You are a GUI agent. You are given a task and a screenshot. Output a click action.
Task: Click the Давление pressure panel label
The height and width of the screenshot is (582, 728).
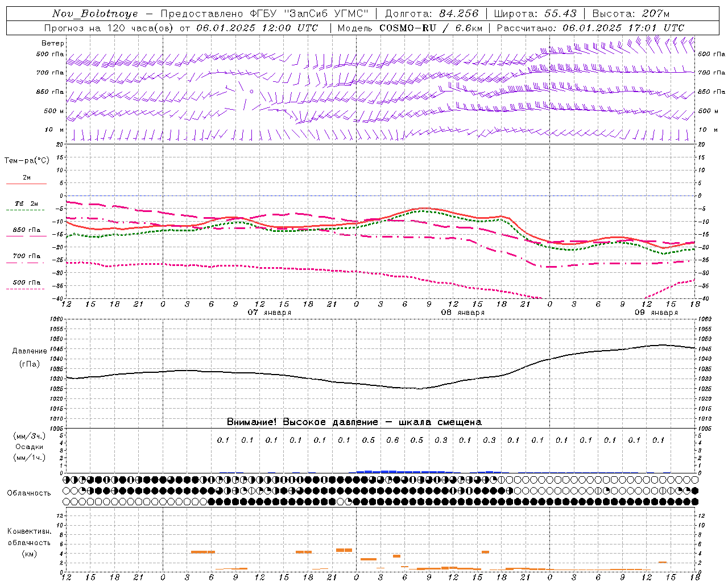[29, 351]
